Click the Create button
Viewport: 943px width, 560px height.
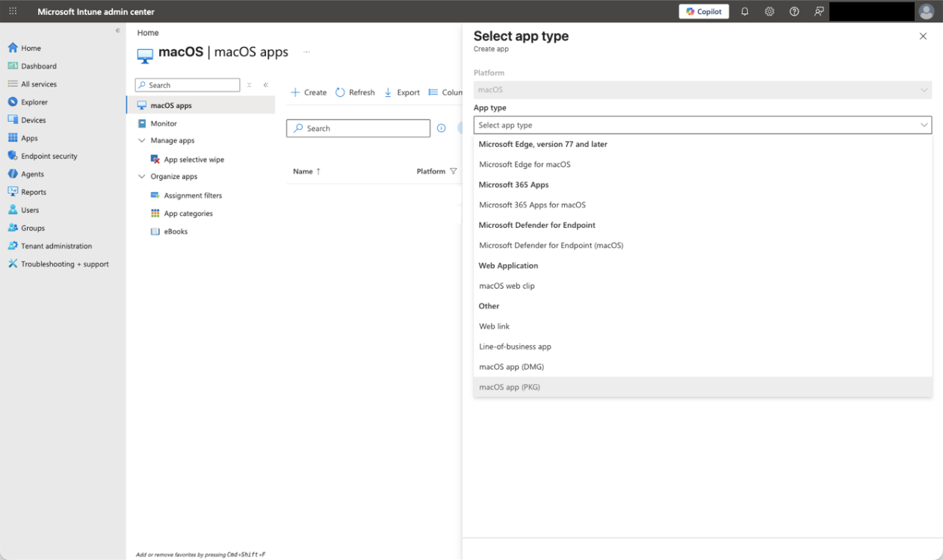tap(309, 93)
